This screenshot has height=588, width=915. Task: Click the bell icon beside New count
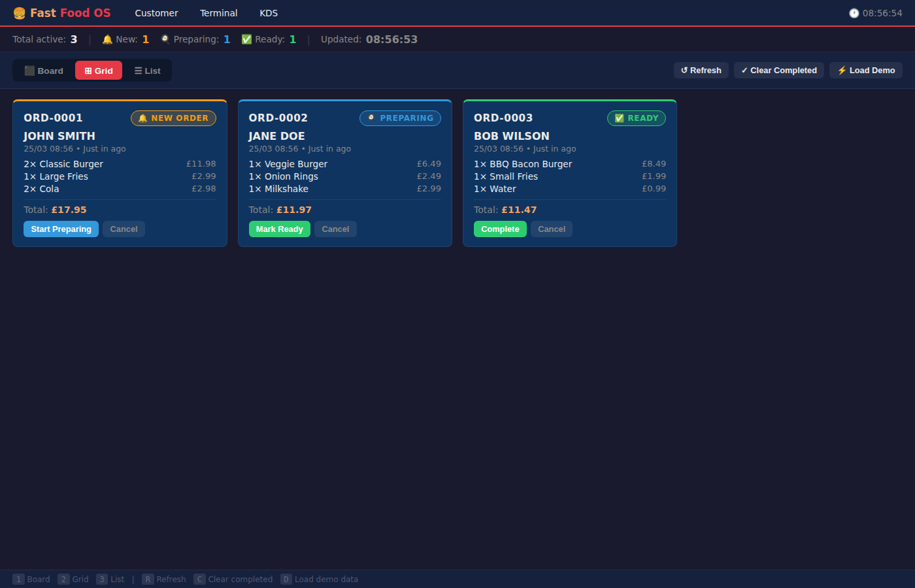[107, 39]
